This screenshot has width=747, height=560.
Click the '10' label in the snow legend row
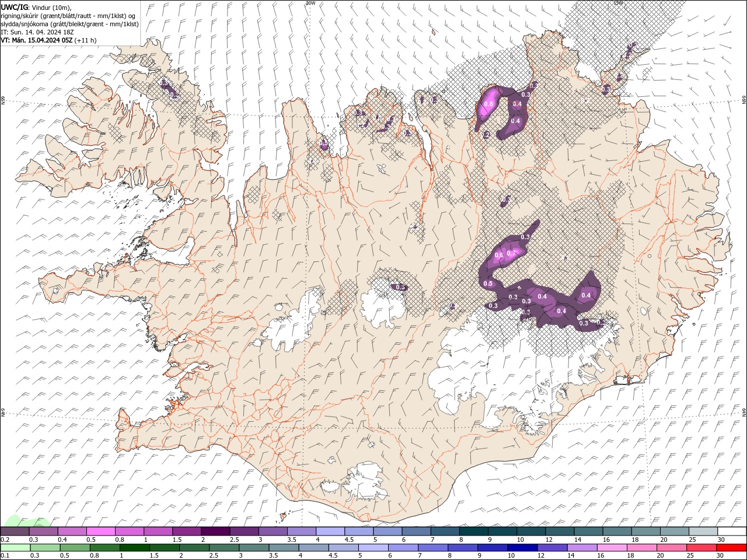click(520, 540)
